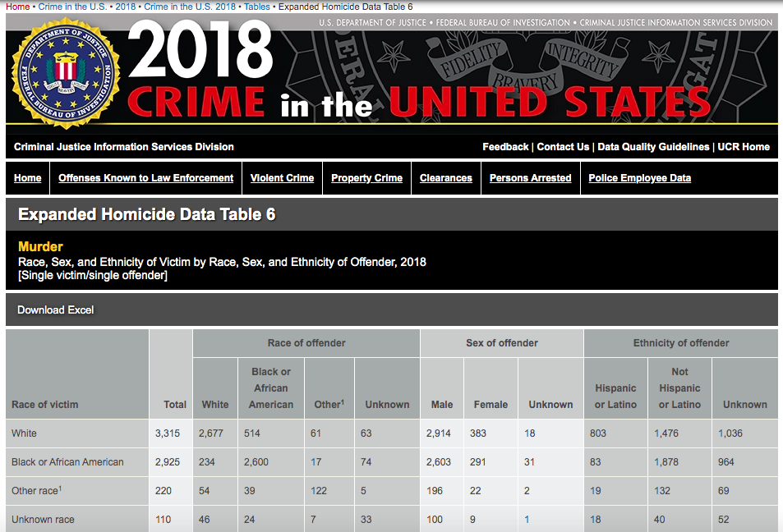Image resolution: width=783 pixels, height=532 pixels.
Task: Click the Ethnicity of offender group header
Action: [681, 343]
